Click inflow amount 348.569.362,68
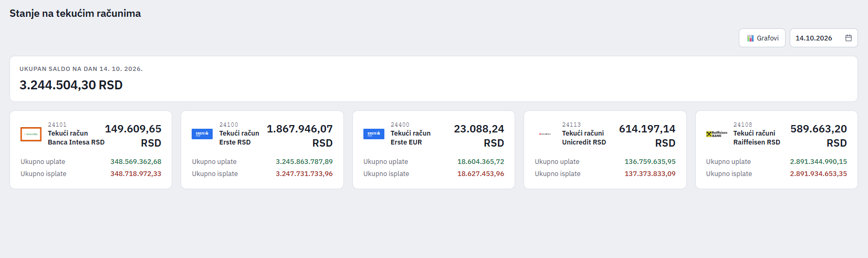Viewport: 868px width, 258px height. [136, 162]
